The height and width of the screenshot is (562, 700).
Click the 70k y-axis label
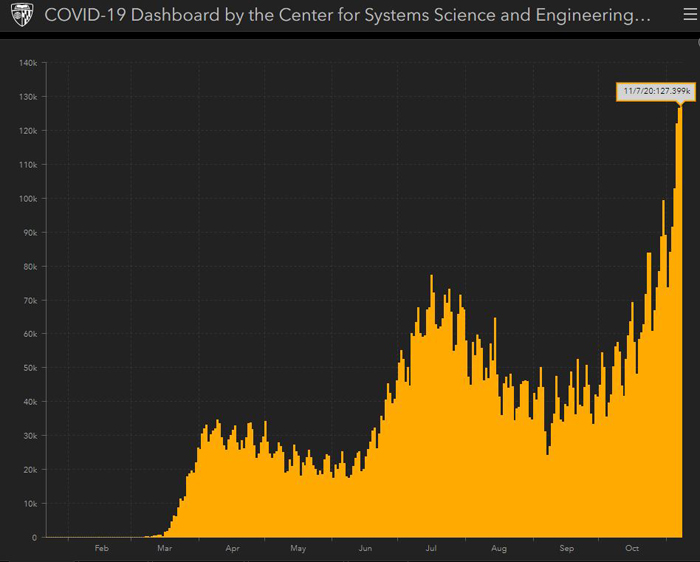click(x=30, y=300)
